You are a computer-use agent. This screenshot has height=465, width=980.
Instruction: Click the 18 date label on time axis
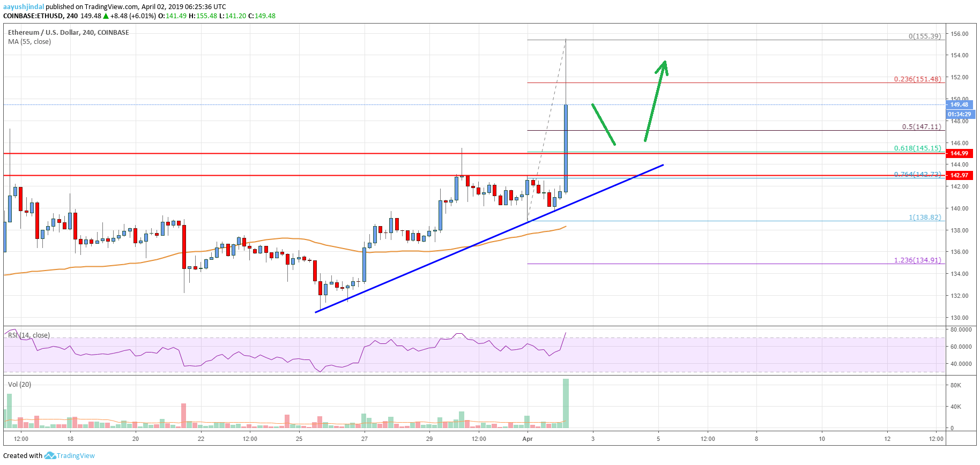tap(70, 439)
